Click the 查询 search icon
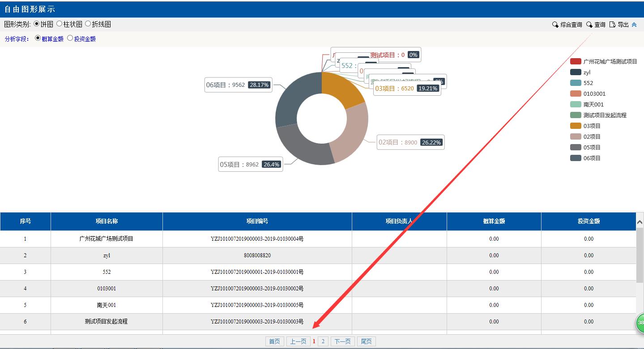Viewport: 644px width, 349px height. click(x=589, y=25)
